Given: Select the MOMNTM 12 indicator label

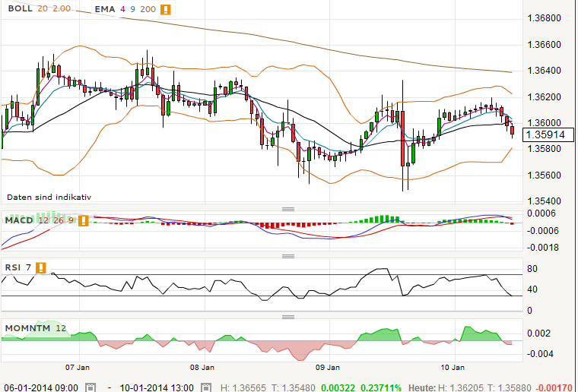Looking at the screenshot, I should click(36, 328).
